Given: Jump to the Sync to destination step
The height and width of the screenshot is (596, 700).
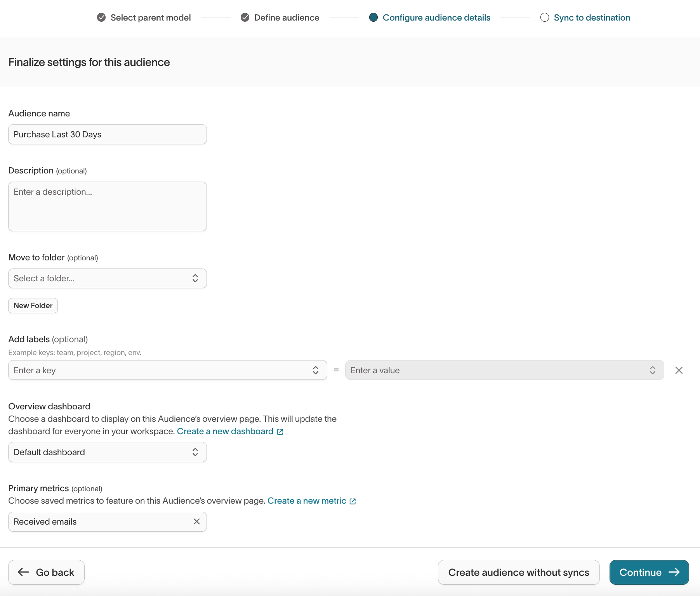Looking at the screenshot, I should pos(592,17).
